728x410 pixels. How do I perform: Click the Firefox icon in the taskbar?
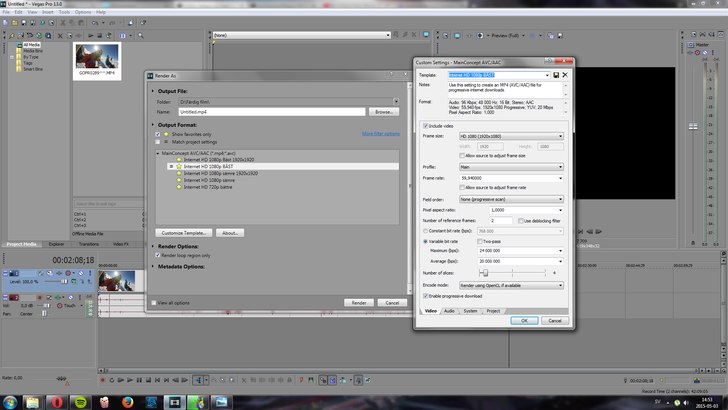tap(126, 401)
